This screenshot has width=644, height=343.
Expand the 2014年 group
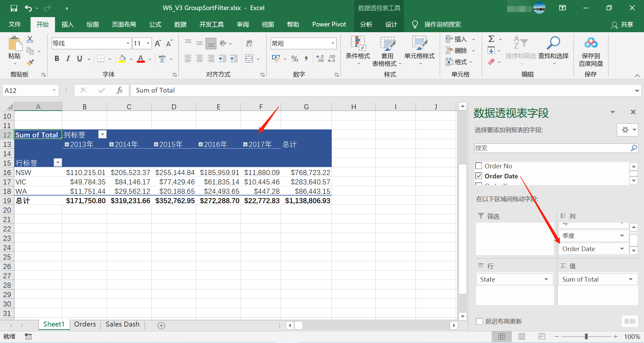click(x=111, y=145)
